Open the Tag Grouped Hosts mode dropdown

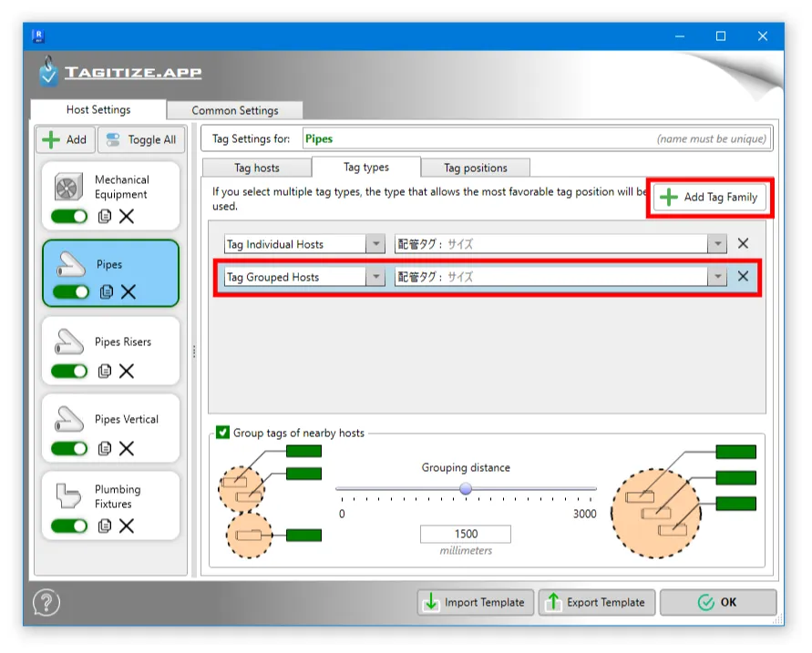(375, 277)
